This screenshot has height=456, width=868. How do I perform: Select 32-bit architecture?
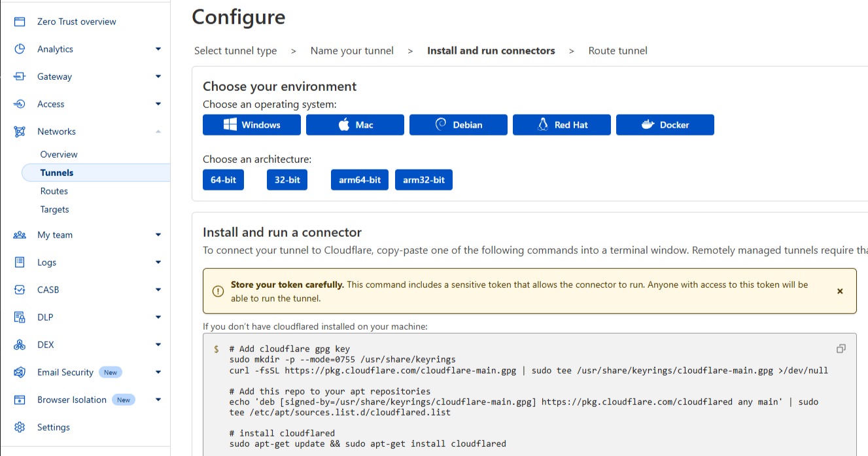[x=287, y=180]
